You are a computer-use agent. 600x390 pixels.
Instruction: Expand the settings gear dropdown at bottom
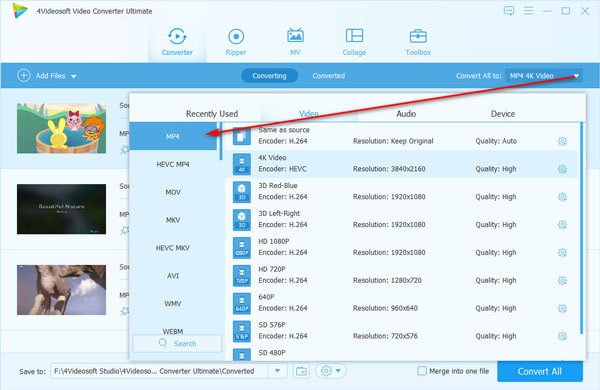[x=338, y=370]
